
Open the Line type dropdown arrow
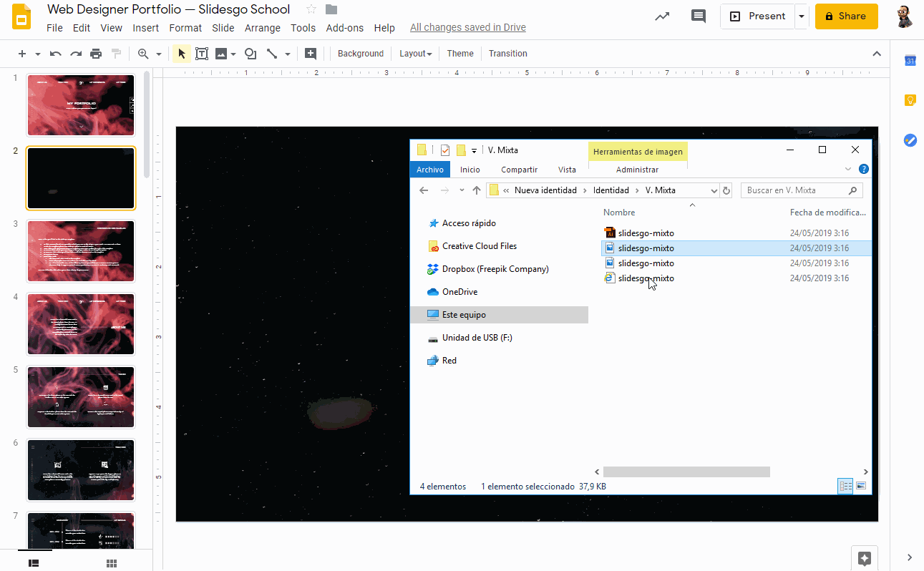pyautogui.click(x=288, y=54)
